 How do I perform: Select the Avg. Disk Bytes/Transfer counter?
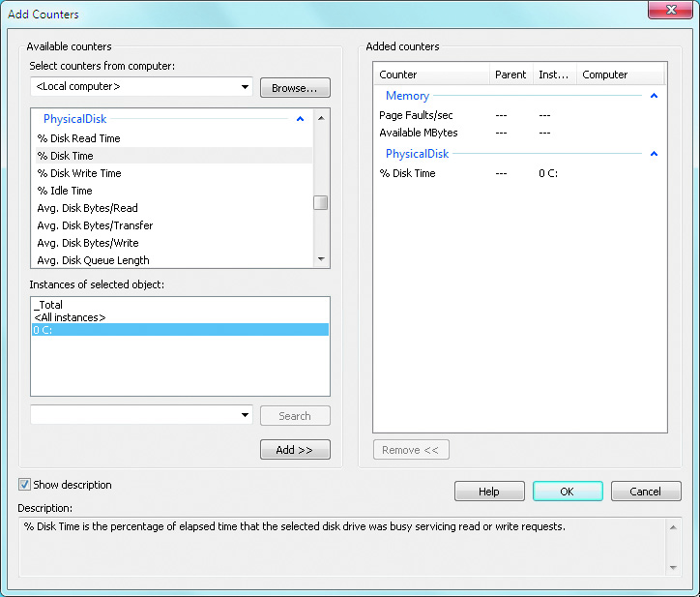click(174, 225)
